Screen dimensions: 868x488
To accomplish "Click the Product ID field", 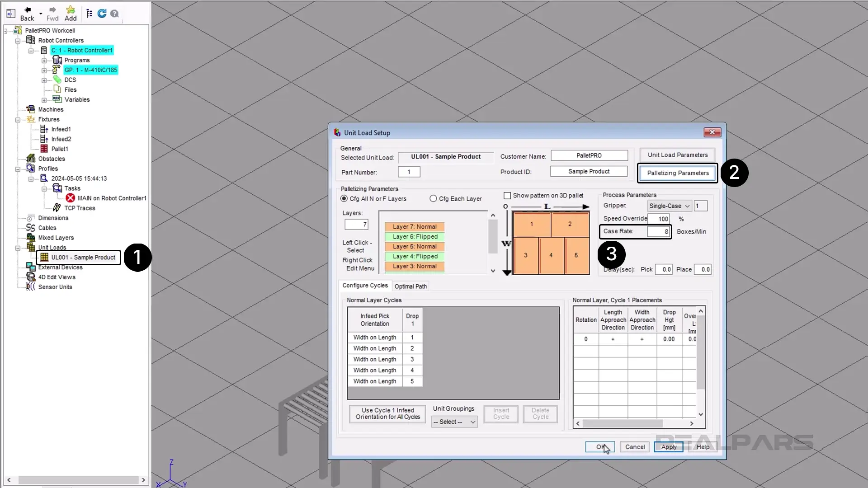I will tap(589, 172).
